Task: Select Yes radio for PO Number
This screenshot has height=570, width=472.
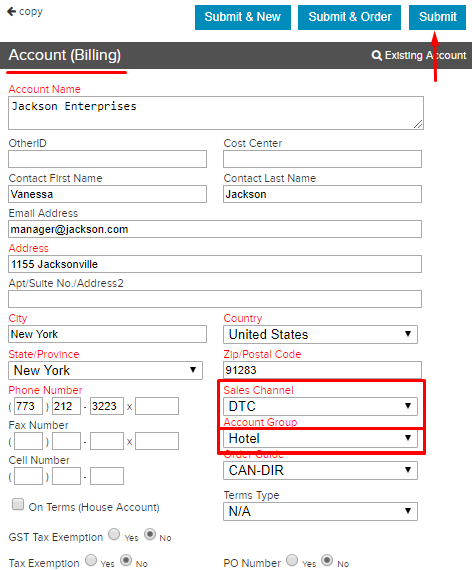Action: click(x=292, y=560)
